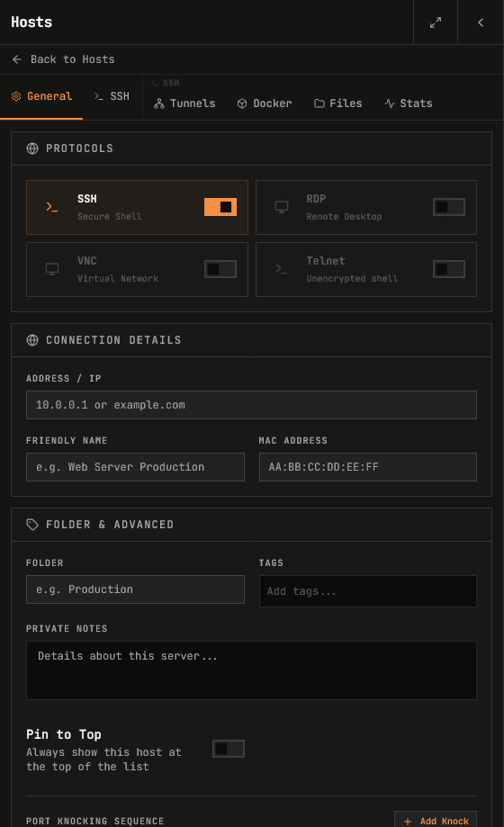Click the Remote Desktop description text
The image size is (504, 827).
tap(344, 217)
